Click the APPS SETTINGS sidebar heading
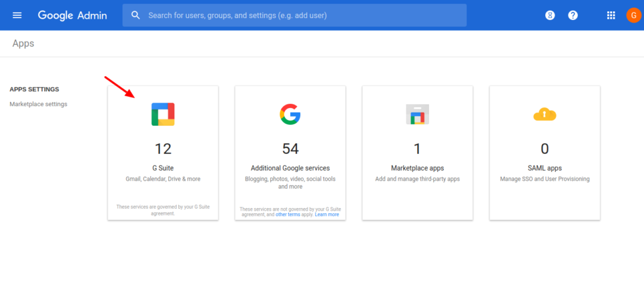 [x=34, y=89]
